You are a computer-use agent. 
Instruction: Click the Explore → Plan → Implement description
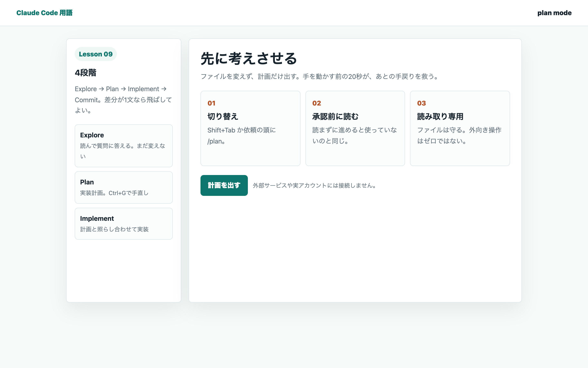pyautogui.click(x=124, y=100)
